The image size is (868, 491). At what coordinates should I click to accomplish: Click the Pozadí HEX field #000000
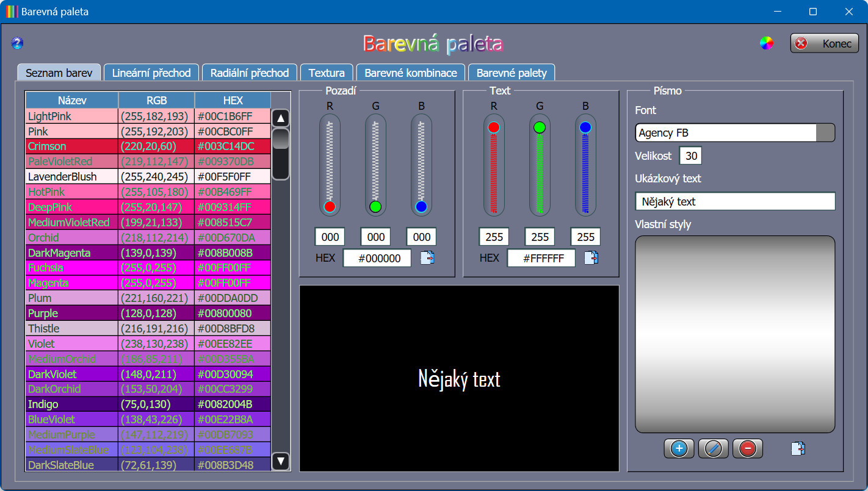pos(377,258)
